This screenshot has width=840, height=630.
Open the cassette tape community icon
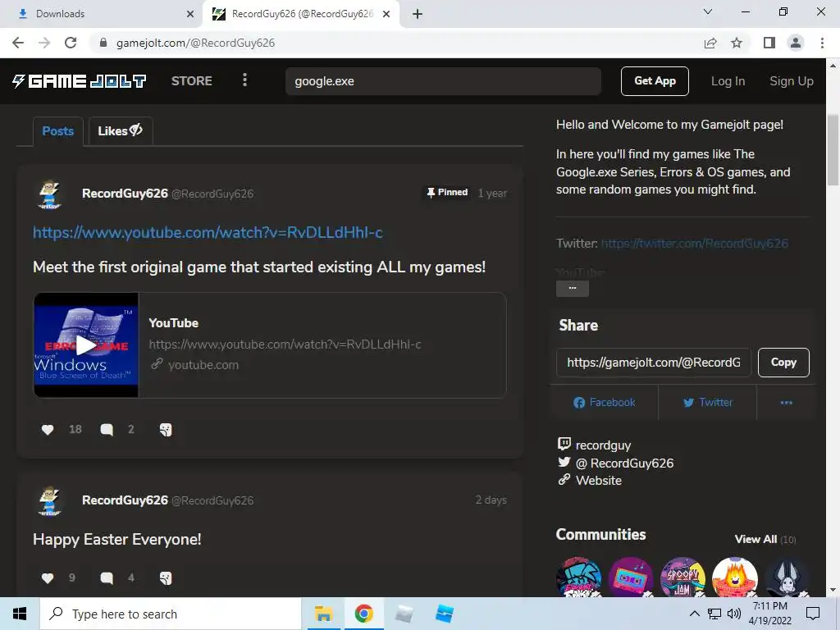tap(631, 578)
